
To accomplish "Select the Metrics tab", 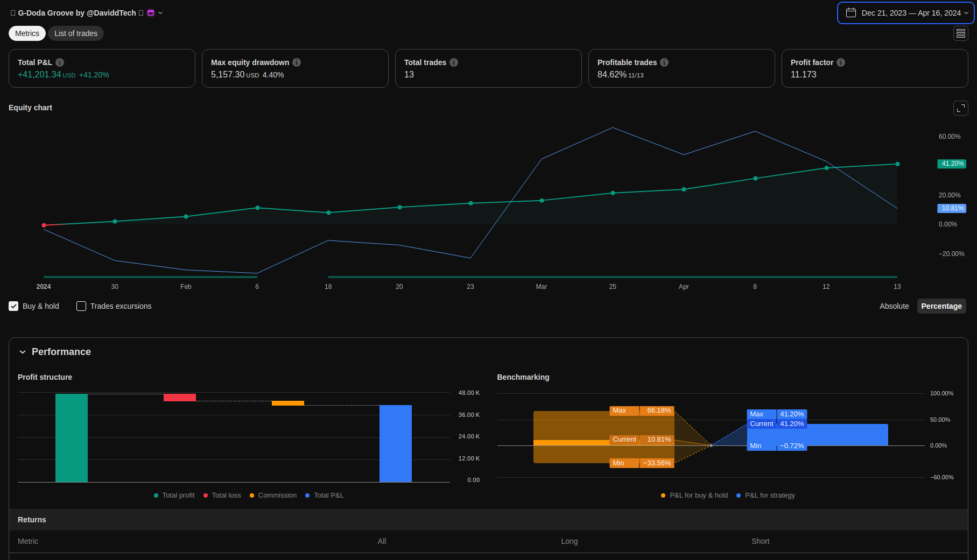I will pos(27,33).
